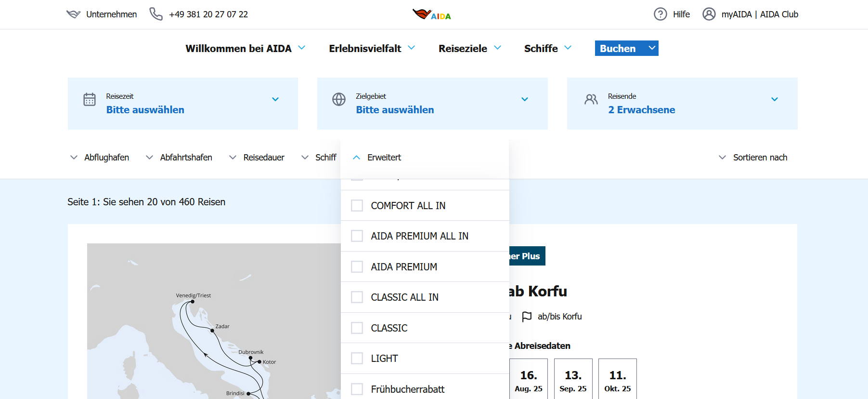Select the 16. Aug. 25 departure date
Screen dimensions: 868x399
point(529,379)
